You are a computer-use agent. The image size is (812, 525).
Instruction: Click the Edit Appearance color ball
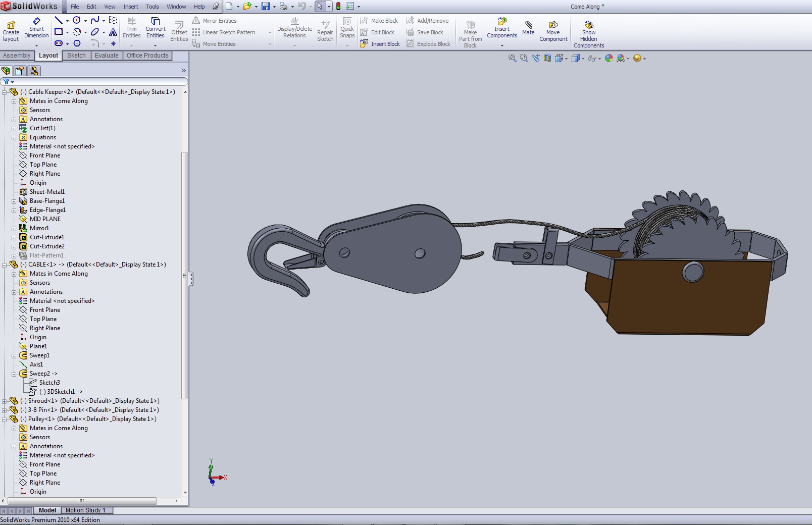coord(609,59)
